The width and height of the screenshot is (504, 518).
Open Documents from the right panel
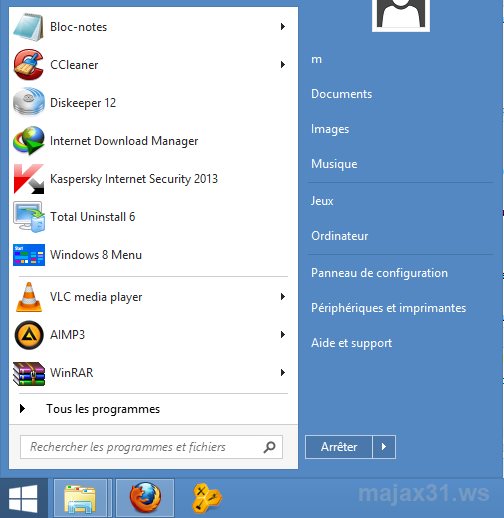click(x=341, y=94)
